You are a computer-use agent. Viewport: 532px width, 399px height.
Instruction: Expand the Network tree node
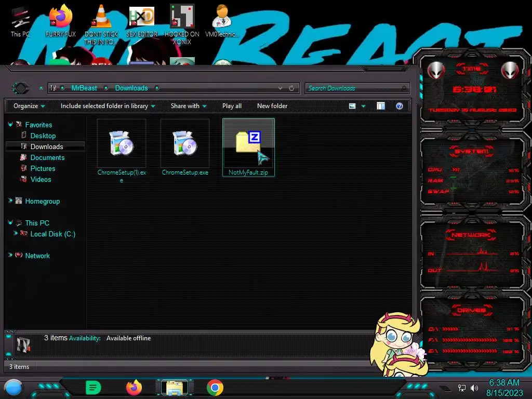point(10,255)
